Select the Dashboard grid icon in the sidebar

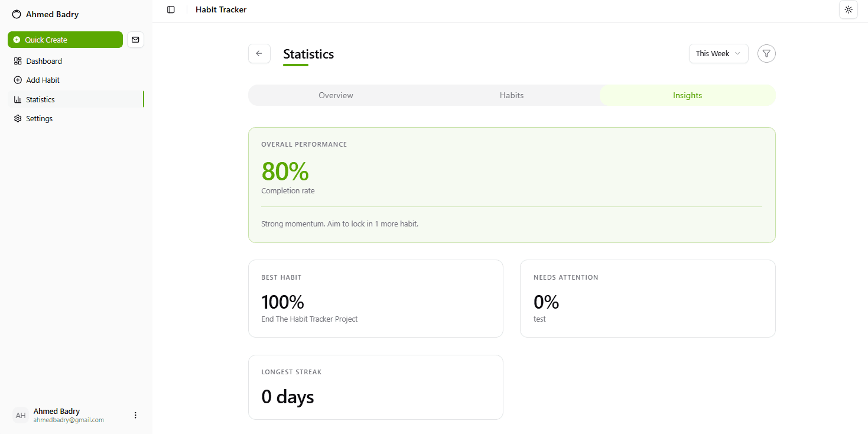[x=18, y=61]
